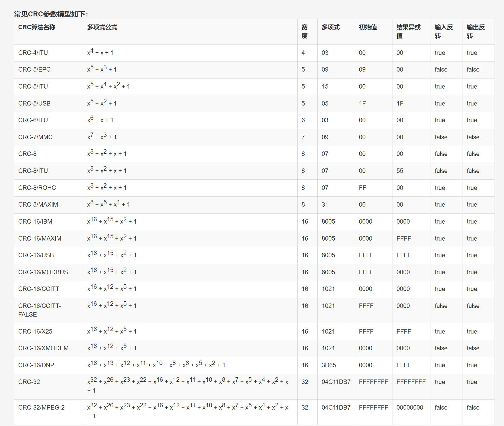504x426 pixels.
Task: Click the CRC-16/X25 XOR value FFFF
Action: [404, 332]
